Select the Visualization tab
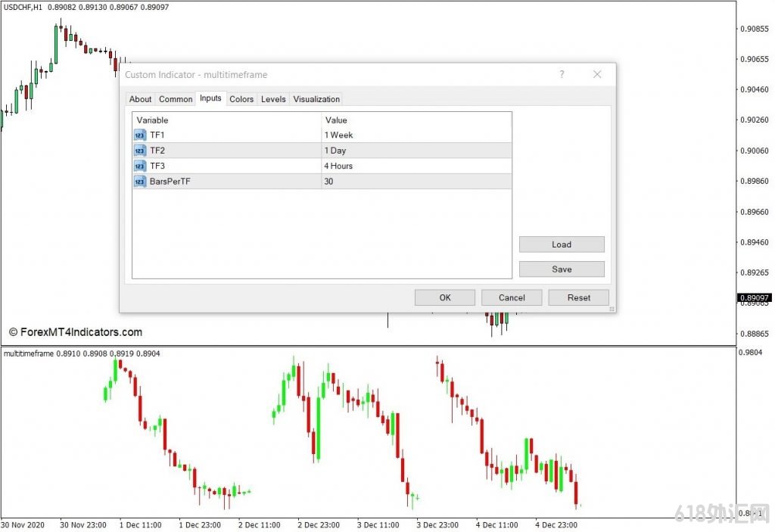This screenshot has width=775, height=532. pyautogui.click(x=316, y=99)
